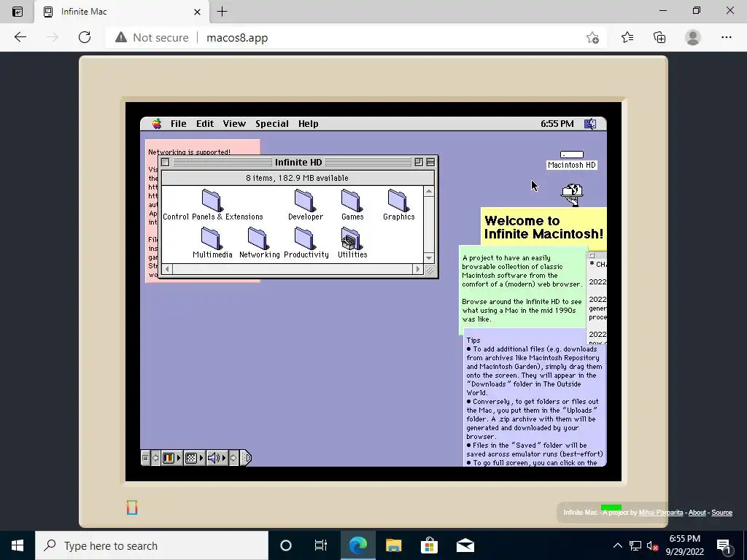Open the Mihai Parparita link
This screenshot has width=747, height=560.
660,513
